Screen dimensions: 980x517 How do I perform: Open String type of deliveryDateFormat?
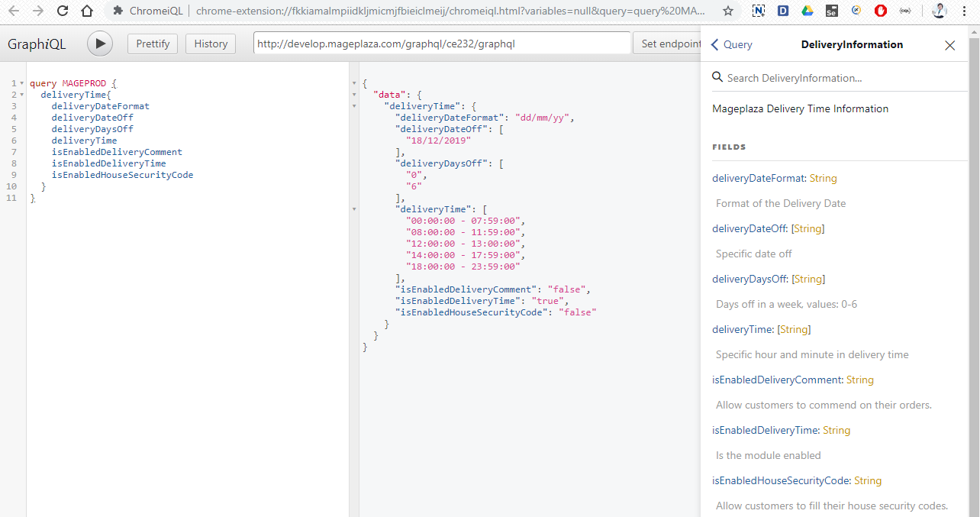[x=823, y=178]
